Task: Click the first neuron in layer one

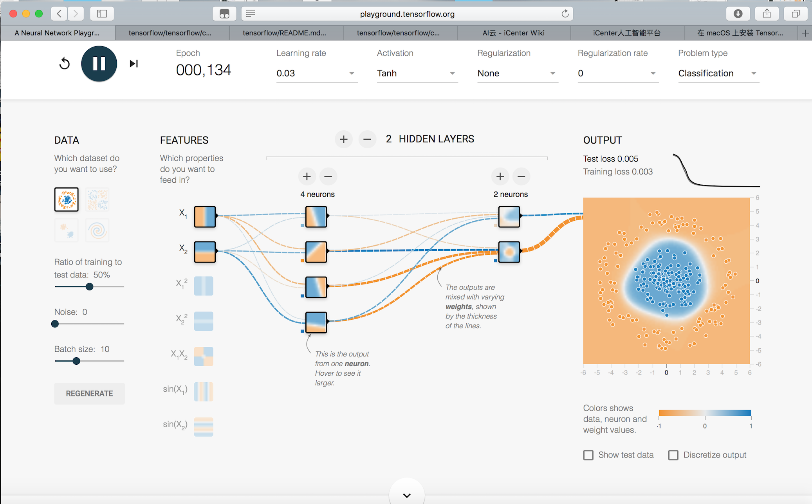Action: click(x=316, y=217)
